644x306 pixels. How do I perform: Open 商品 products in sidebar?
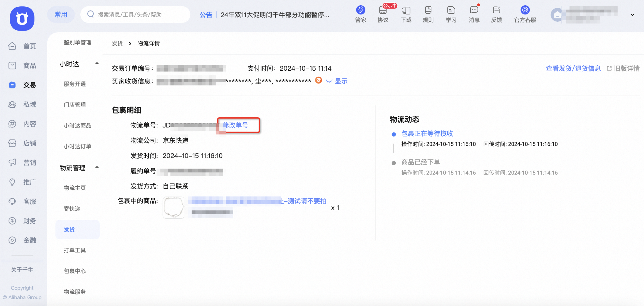click(x=23, y=66)
